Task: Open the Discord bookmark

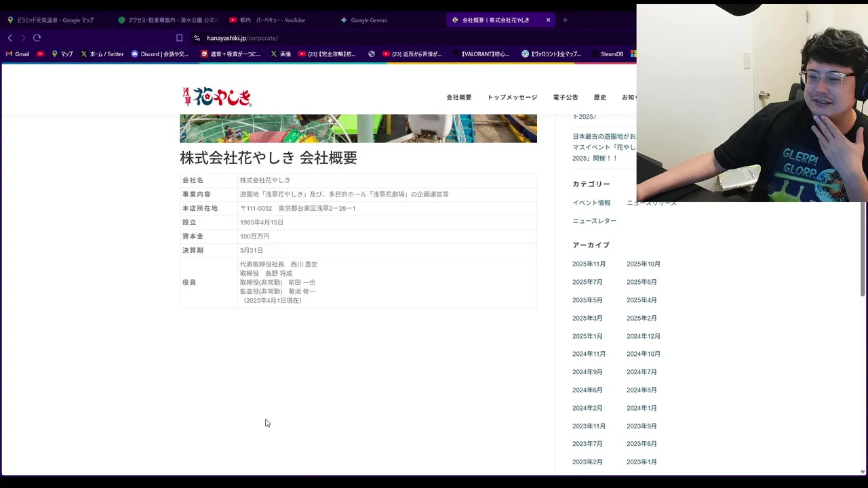Action: [x=160, y=54]
